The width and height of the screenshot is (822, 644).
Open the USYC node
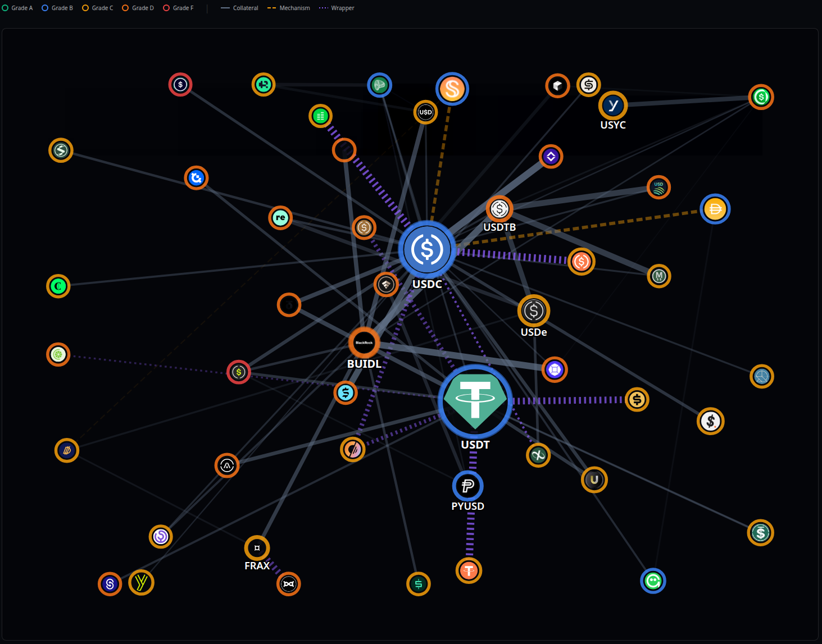[x=612, y=105]
